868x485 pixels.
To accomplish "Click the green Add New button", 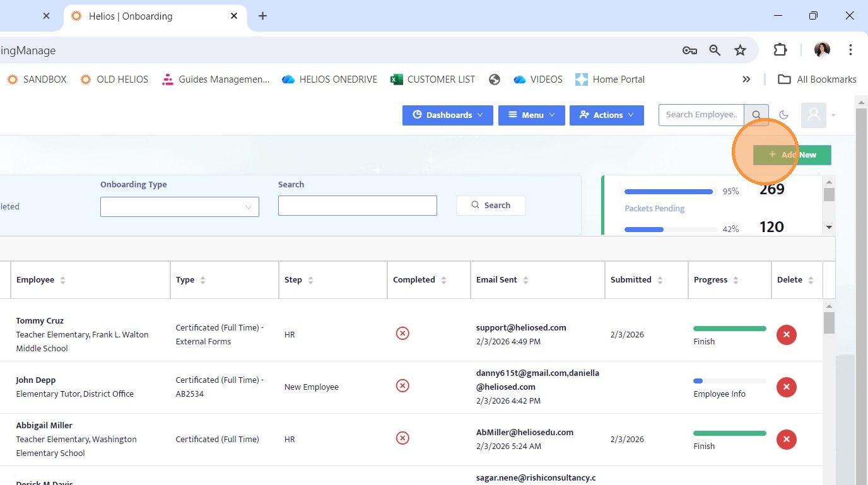I will (x=792, y=155).
